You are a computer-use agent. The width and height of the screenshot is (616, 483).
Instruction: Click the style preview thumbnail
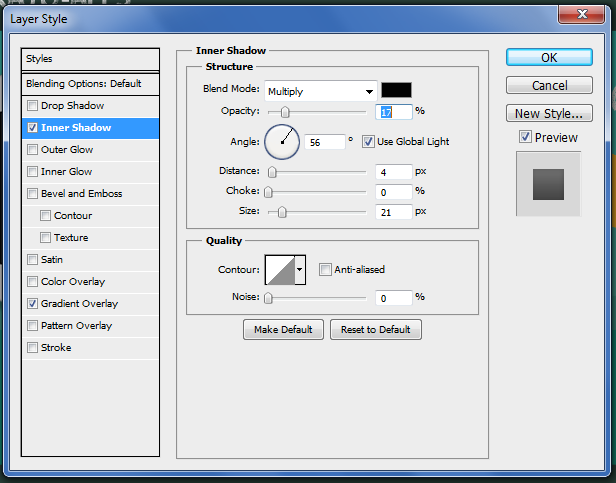[547, 184]
